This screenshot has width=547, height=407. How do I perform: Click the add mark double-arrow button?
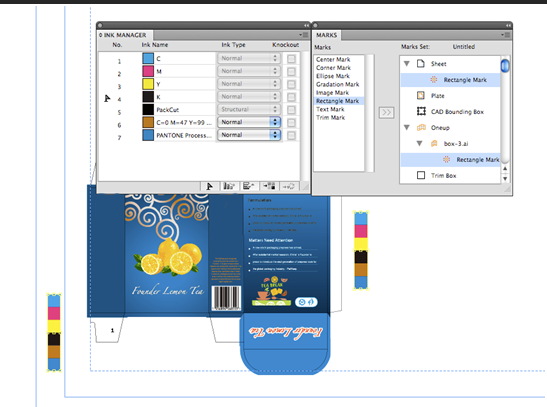[x=386, y=112]
